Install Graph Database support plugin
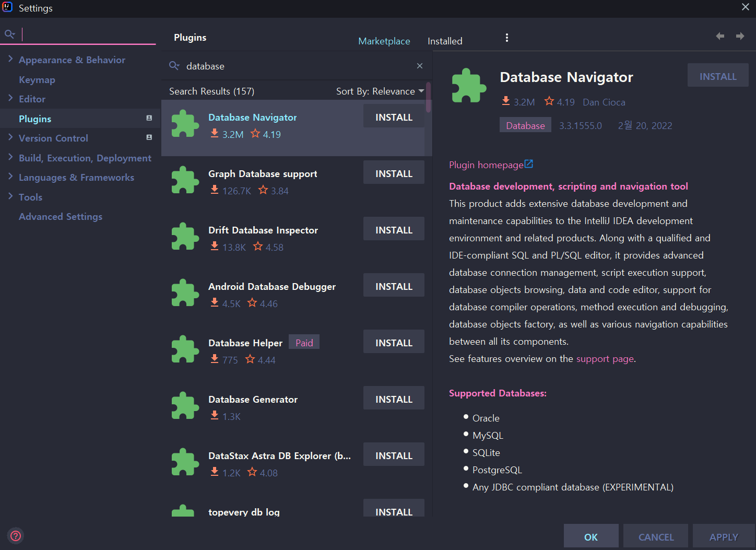This screenshot has height=550, width=756. [x=394, y=172]
